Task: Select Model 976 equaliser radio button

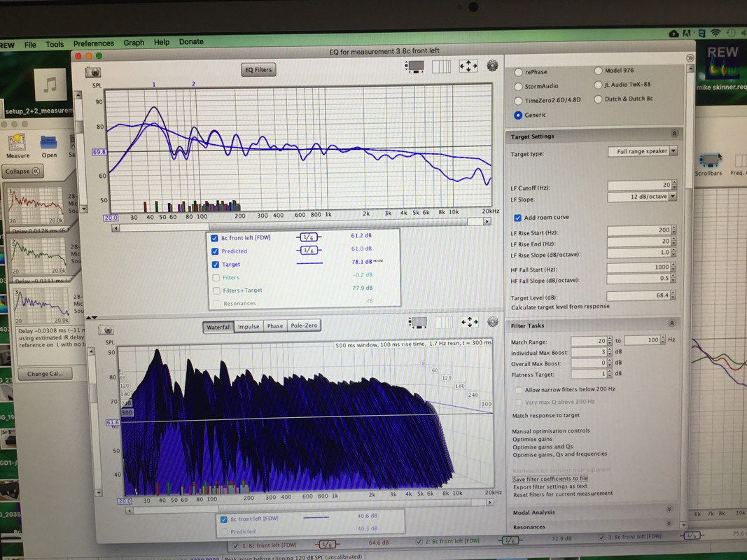Action: (598, 71)
